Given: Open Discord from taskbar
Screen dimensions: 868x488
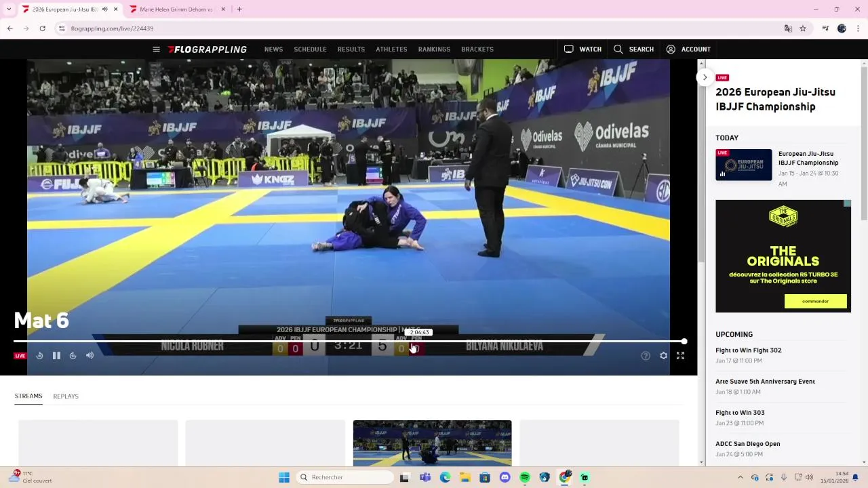Looking at the screenshot, I should pos(505,477).
